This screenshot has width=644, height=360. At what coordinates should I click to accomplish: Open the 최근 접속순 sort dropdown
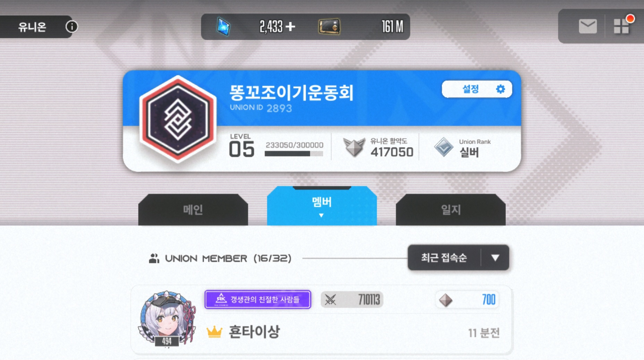458,258
